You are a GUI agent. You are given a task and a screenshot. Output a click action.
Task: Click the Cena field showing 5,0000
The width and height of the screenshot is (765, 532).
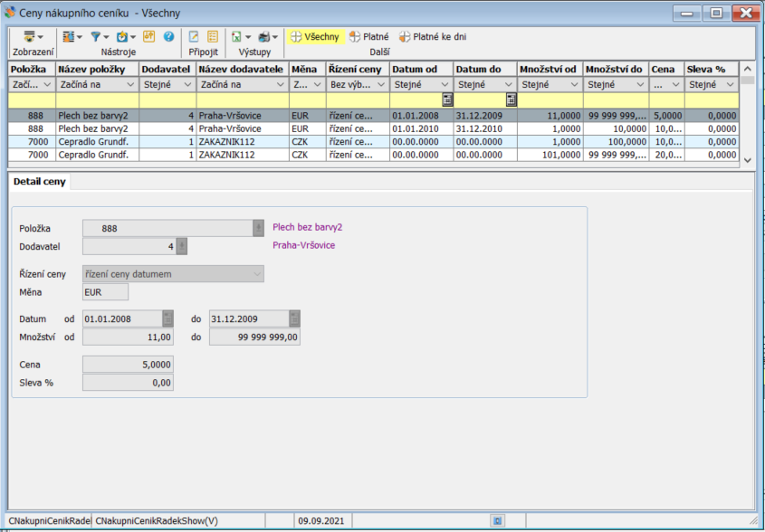coord(128,365)
